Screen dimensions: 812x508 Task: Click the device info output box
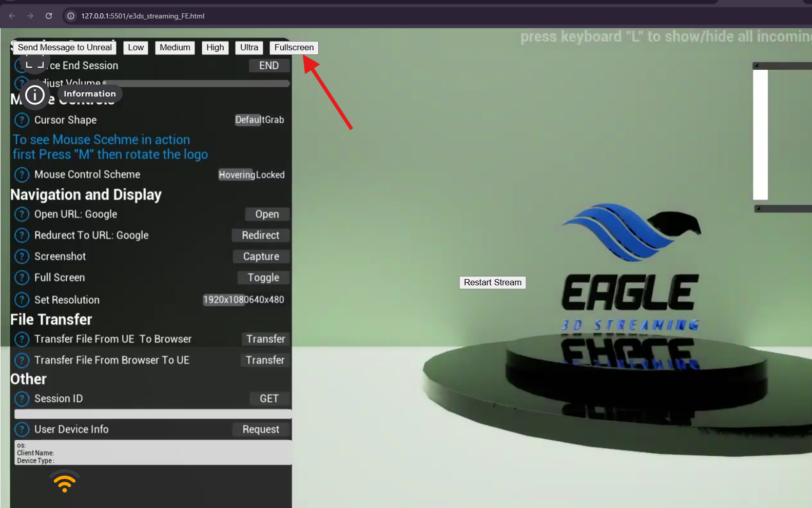click(x=153, y=453)
